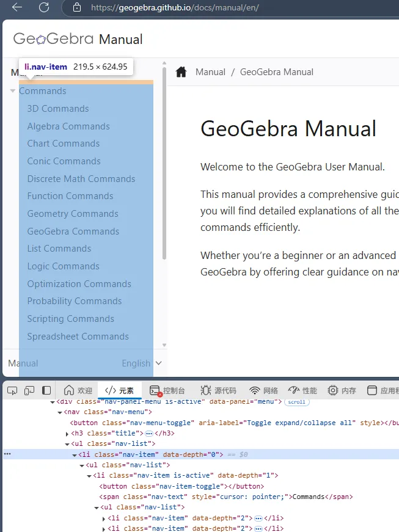Collapse li nav-item is-active data-depth="1" node
The height and width of the screenshot is (532, 399).
point(89,476)
